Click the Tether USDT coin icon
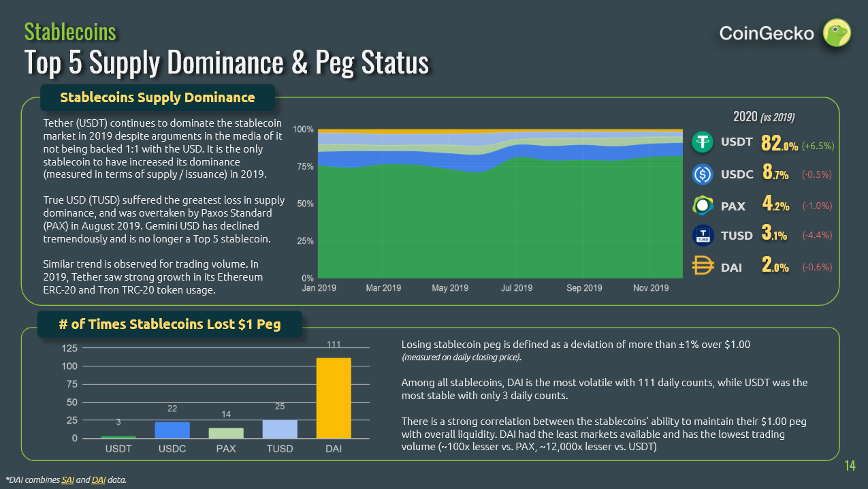 click(x=703, y=142)
